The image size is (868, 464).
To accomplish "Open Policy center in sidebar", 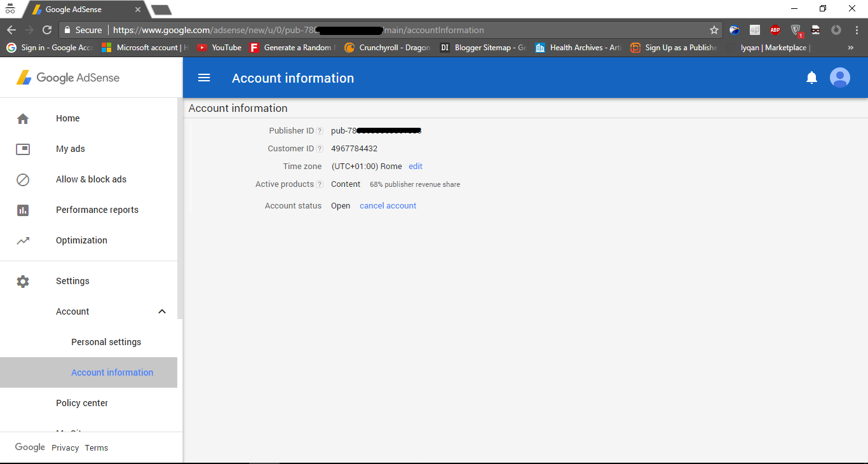I will 82,403.
